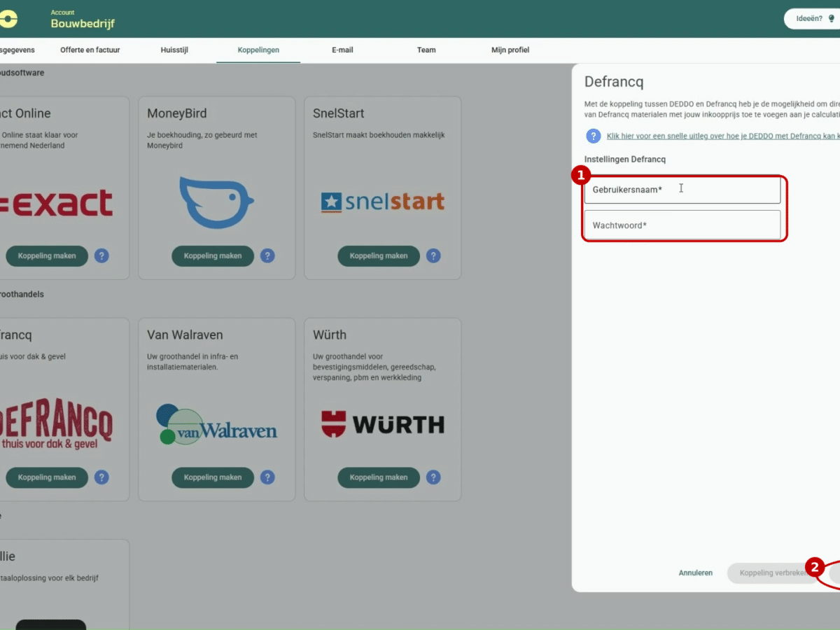
Task: Go to the E-mail tab
Action: point(342,50)
